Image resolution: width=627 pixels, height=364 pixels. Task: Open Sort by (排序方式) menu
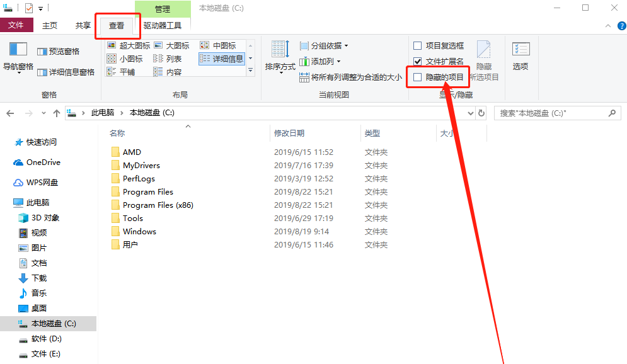280,57
